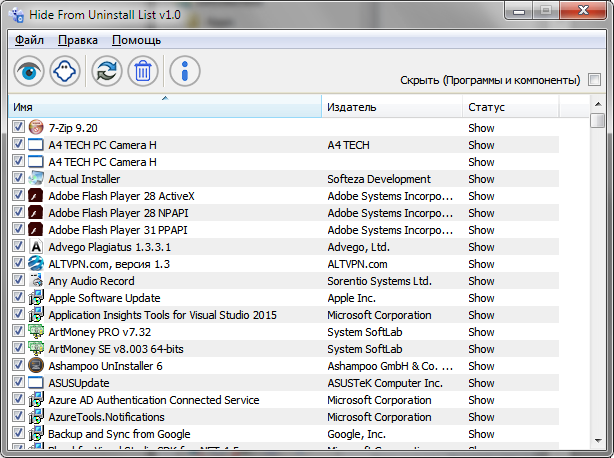Image resolution: width=614 pixels, height=458 pixels.
Task: Select the 'ArtMoney SE v8.003 64-bits' entry
Action: [x=116, y=349]
